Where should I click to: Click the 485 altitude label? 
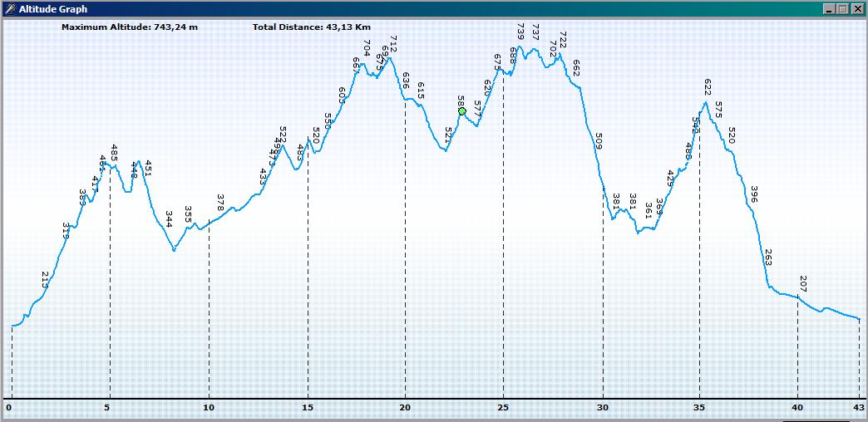click(x=114, y=152)
